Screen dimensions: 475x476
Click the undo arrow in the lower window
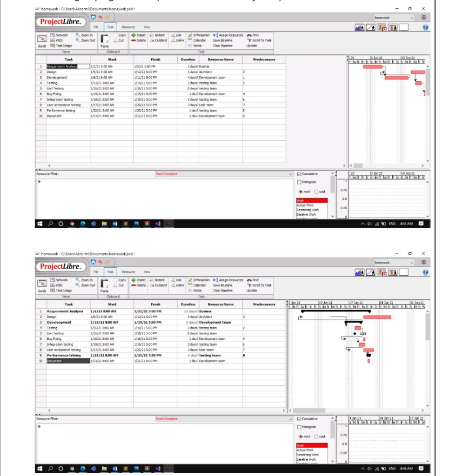pyautogui.click(x=100, y=262)
